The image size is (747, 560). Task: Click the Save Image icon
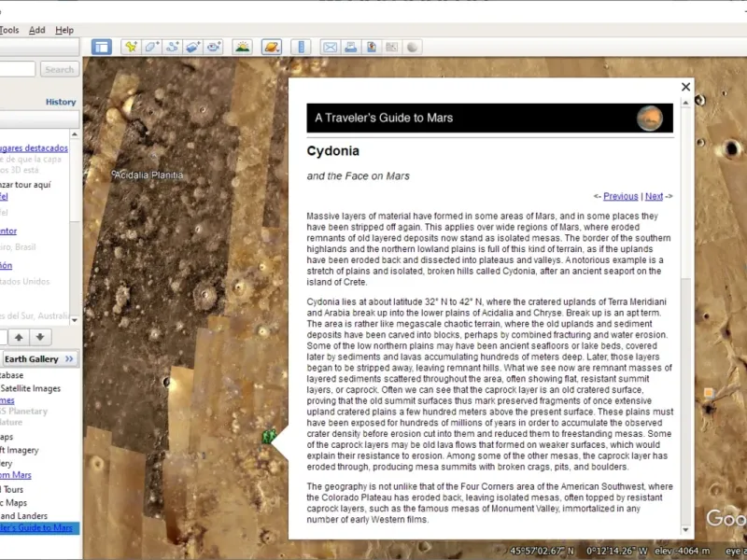pos(372,47)
